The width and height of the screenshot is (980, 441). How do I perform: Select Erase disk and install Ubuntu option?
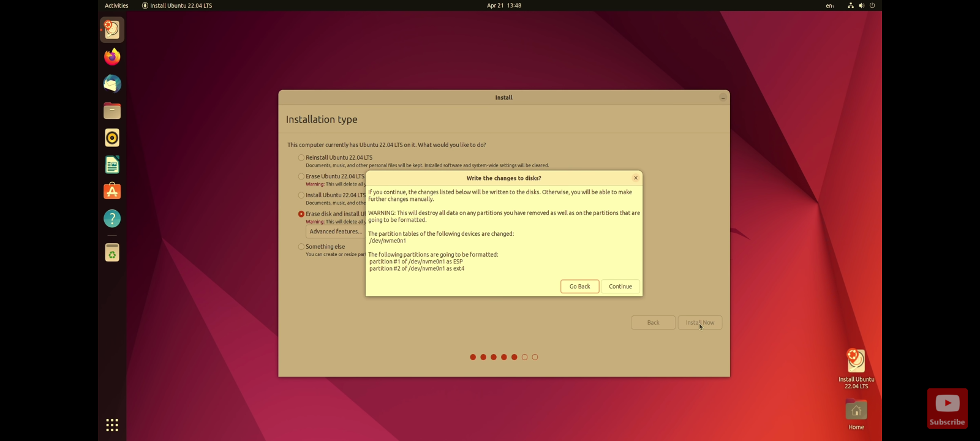301,214
